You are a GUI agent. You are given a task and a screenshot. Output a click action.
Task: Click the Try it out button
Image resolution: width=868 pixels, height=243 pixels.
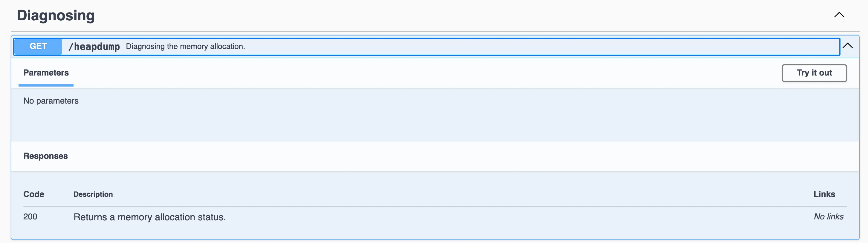click(x=814, y=73)
